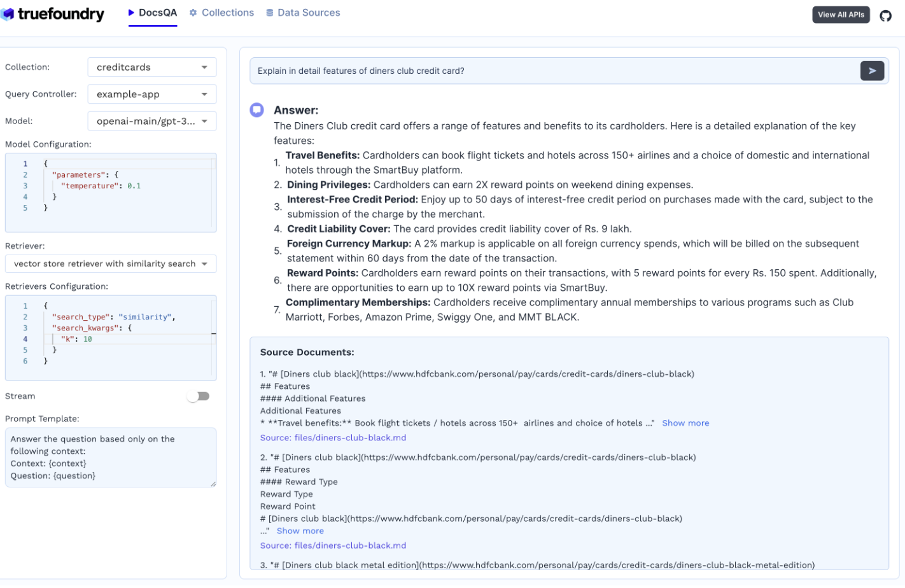
Task: Click the Collections gear icon
Action: click(193, 13)
